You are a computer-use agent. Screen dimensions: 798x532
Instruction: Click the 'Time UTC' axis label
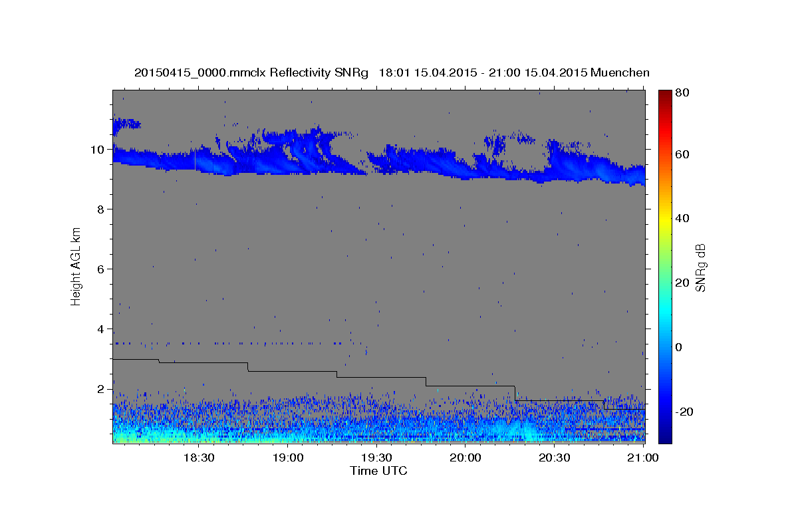[x=378, y=471]
